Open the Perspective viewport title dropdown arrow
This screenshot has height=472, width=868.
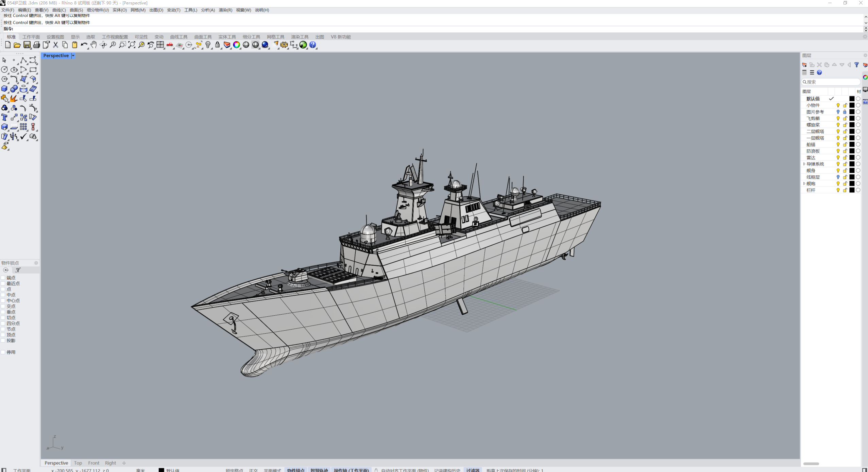(x=73, y=56)
